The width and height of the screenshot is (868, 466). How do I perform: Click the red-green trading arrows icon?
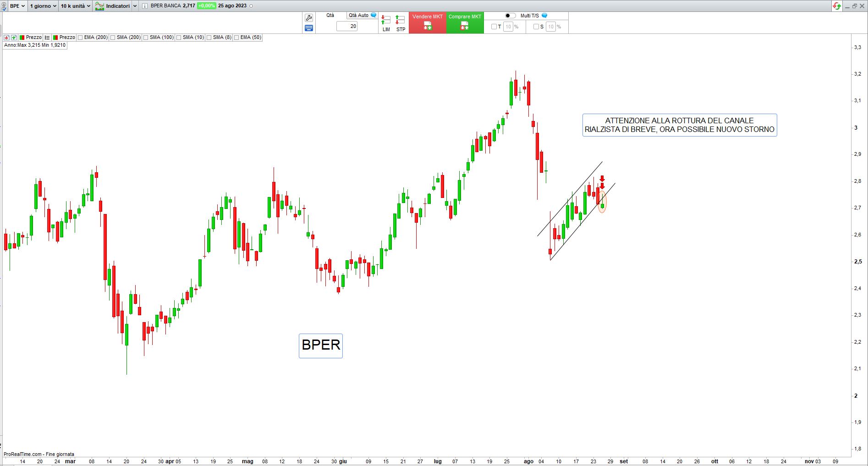coord(837,6)
